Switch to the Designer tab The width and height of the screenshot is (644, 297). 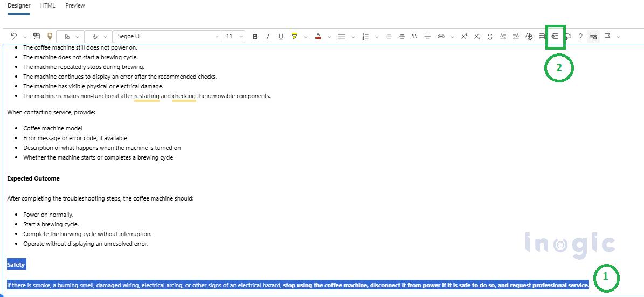click(x=19, y=5)
